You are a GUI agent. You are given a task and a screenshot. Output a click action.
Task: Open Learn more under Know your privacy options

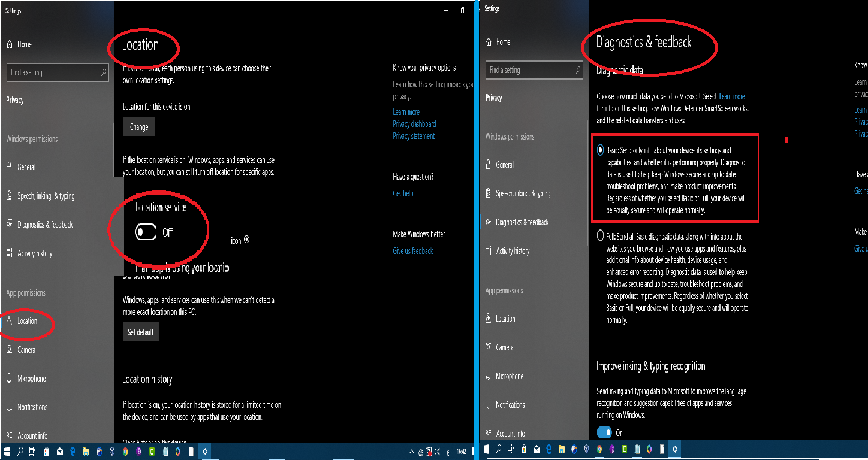point(406,112)
